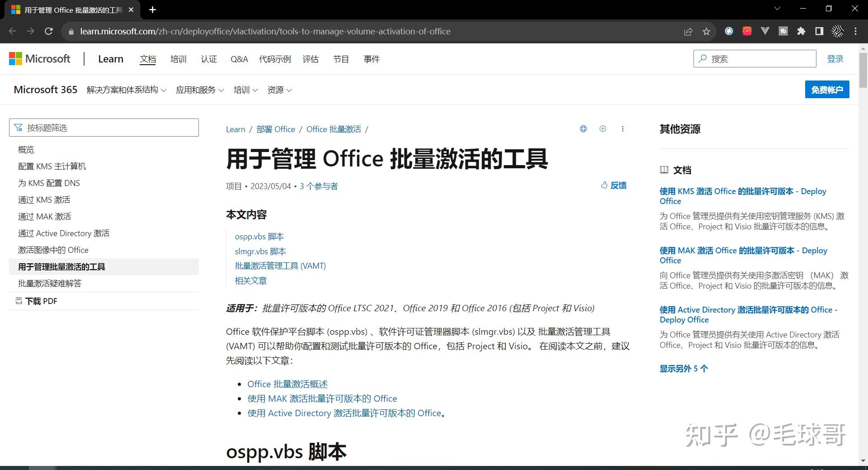The height and width of the screenshot is (470, 868).
Task: Click the browser back arrow
Action: tap(13, 31)
